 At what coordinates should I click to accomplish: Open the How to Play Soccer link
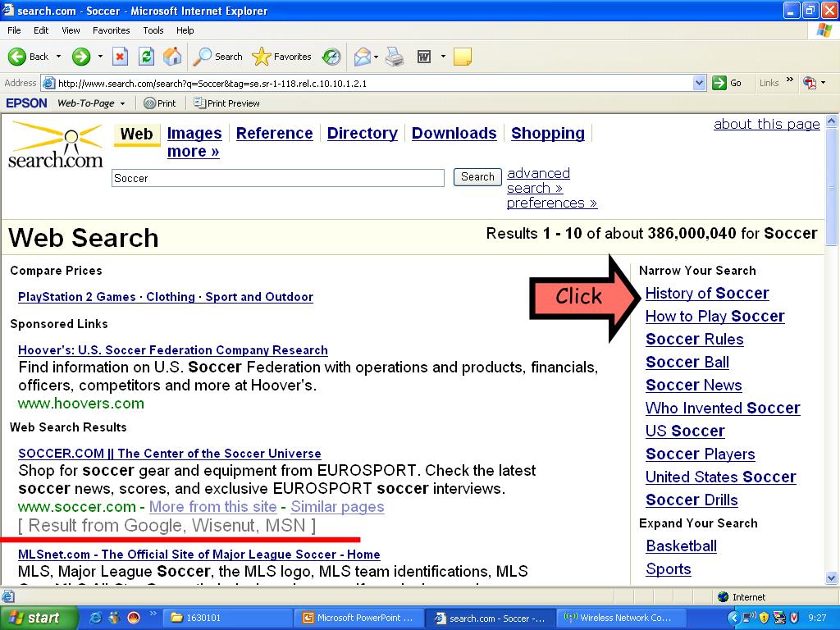coord(715,316)
